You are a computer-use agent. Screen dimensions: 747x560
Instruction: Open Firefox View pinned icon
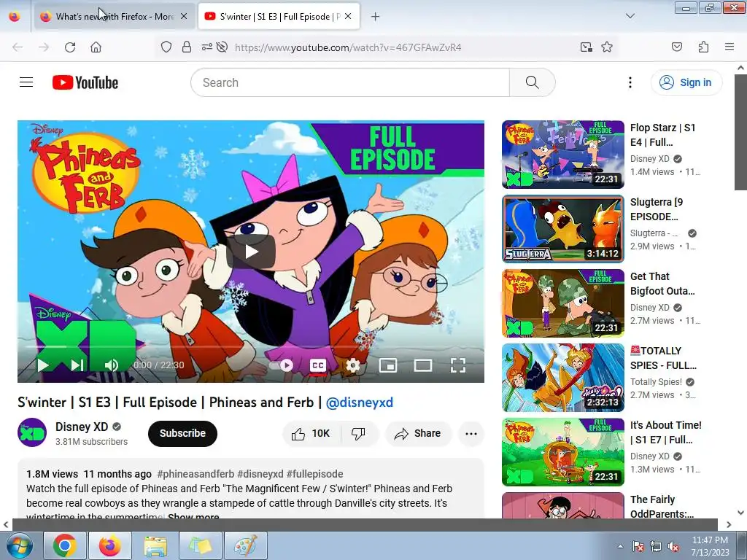(x=15, y=17)
